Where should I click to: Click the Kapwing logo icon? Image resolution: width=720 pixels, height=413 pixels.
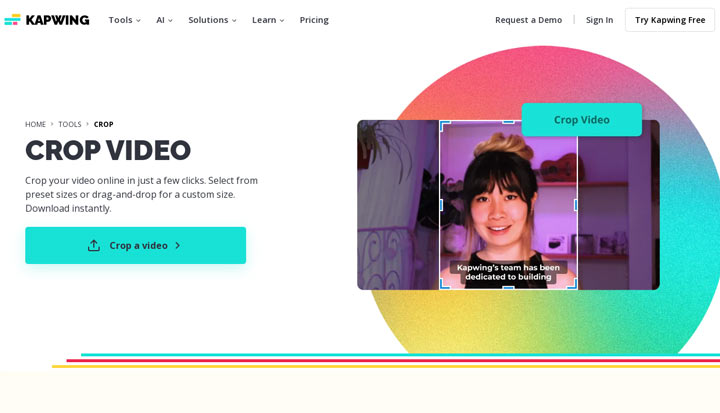(12, 20)
